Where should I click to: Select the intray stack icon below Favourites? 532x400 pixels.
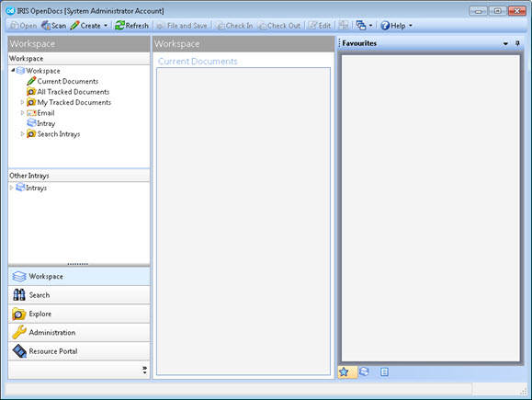[x=364, y=371]
